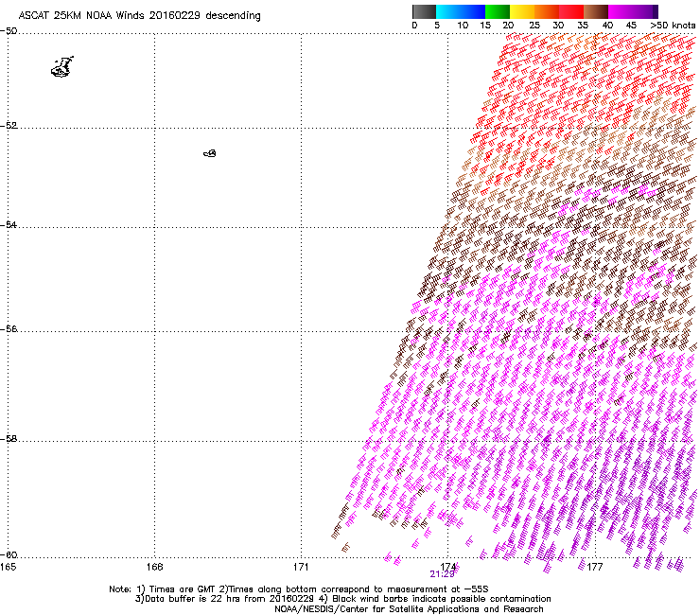This screenshot has height=615, width=700.
Task: Click the latitude label '-52'
Action: [9, 126]
